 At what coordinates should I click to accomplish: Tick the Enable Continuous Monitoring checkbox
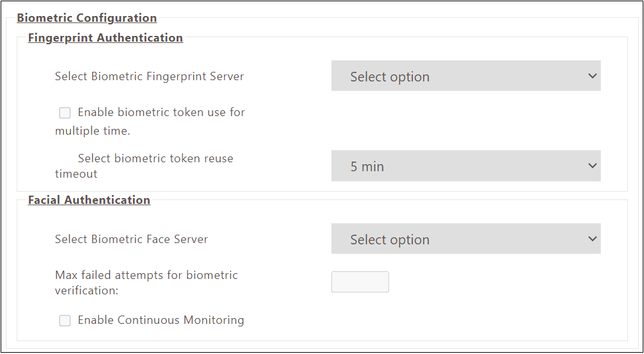pyautogui.click(x=65, y=321)
